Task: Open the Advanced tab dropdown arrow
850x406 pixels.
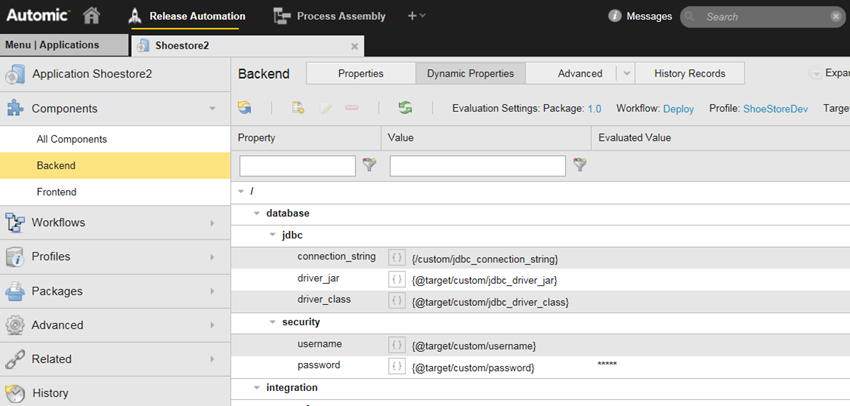Action: pyautogui.click(x=625, y=74)
